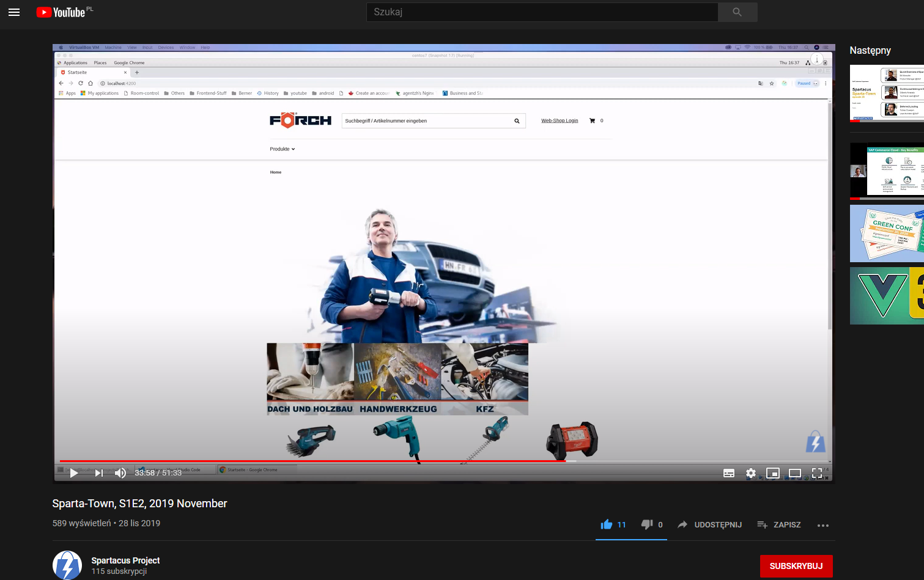Screen dimensions: 924x580
Task: Open the YouTube hamburger guide menu
Action: [14, 12]
